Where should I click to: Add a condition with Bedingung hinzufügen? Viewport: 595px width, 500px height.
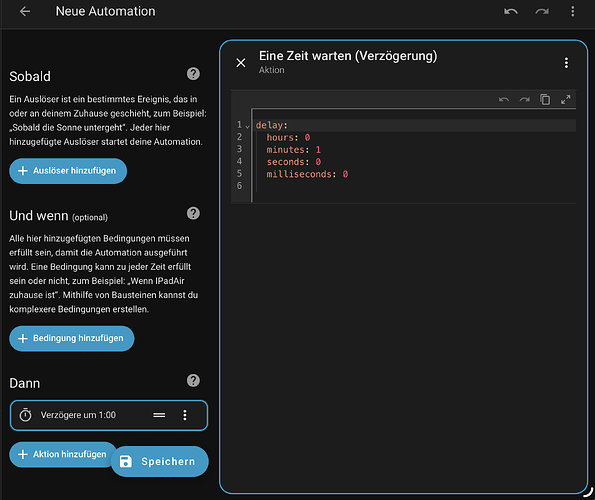72,338
